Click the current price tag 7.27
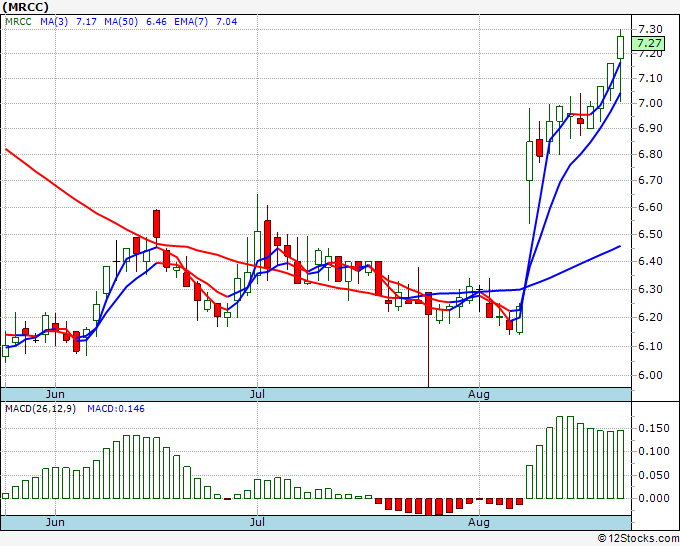The width and height of the screenshot is (680, 546). click(x=648, y=43)
